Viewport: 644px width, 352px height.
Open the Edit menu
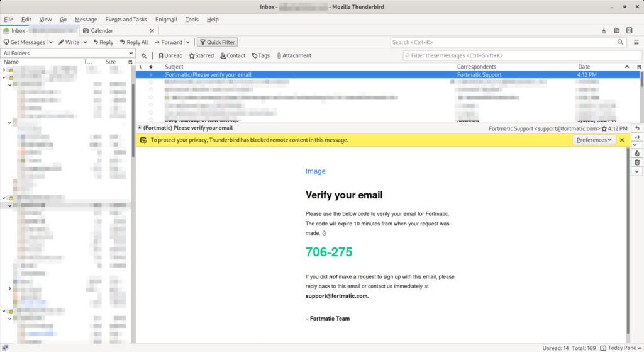click(26, 20)
